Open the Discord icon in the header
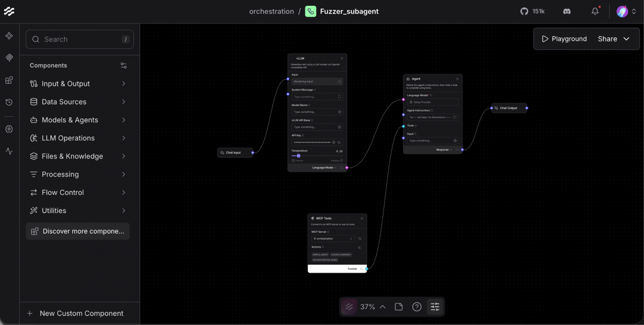Screen dimensions: 644x325 coord(567,12)
